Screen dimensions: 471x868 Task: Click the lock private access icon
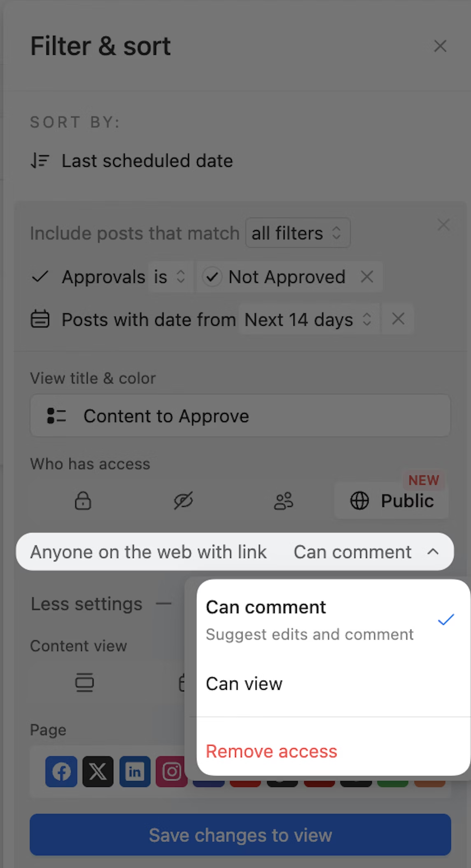(83, 501)
